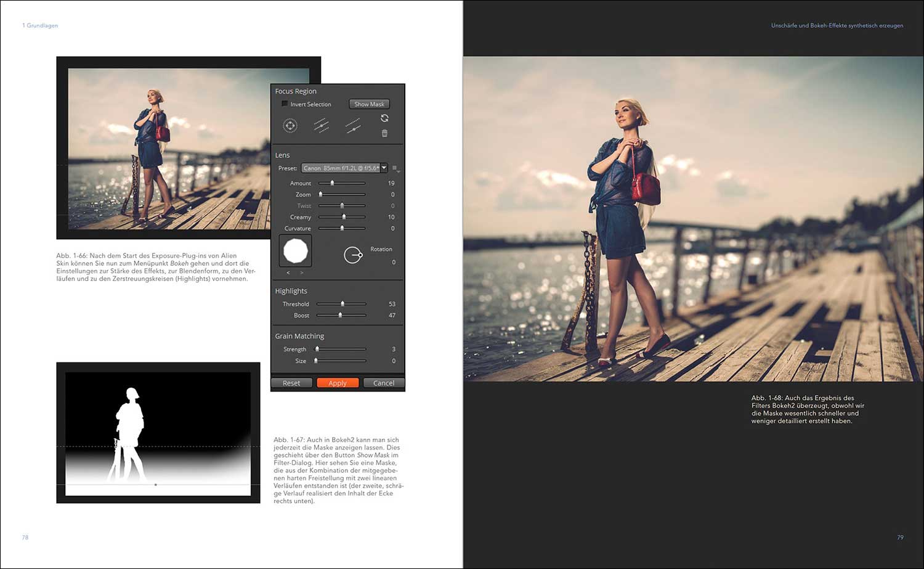Click page number 79

[900, 538]
